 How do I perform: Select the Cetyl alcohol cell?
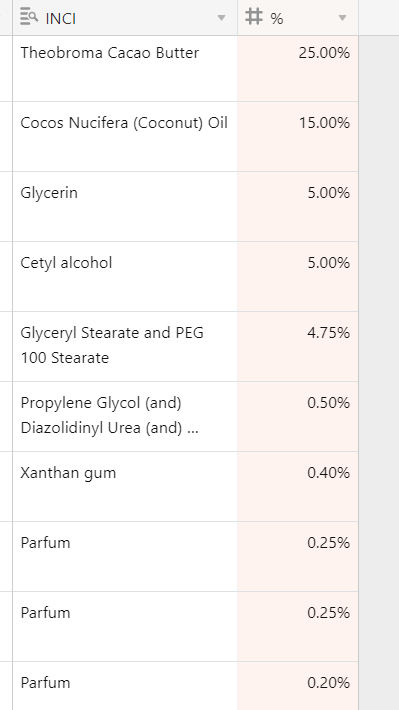point(125,277)
